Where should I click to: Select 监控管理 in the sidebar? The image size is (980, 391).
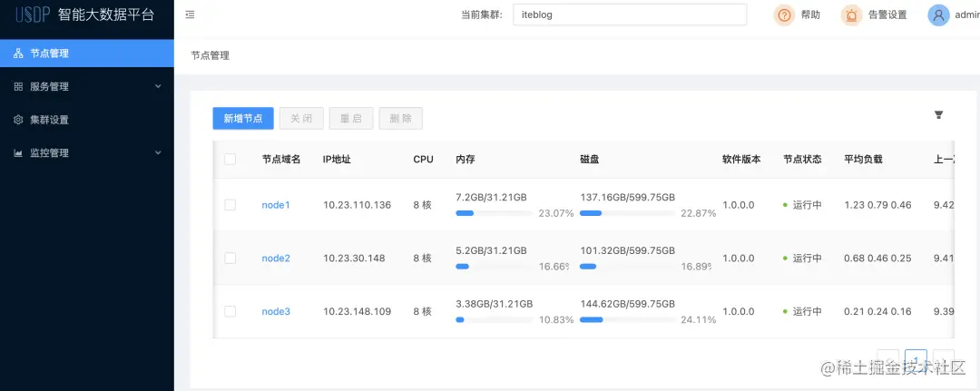coord(87,153)
